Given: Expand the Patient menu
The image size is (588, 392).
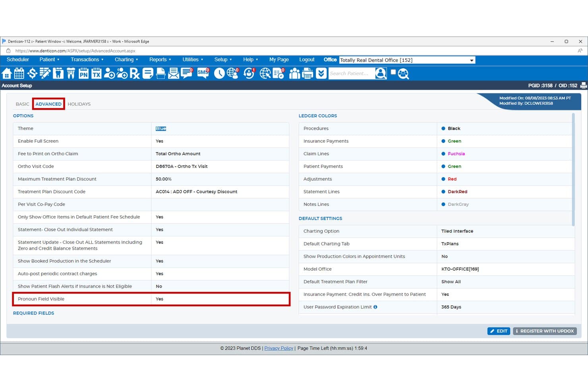Looking at the screenshot, I should tap(49, 60).
